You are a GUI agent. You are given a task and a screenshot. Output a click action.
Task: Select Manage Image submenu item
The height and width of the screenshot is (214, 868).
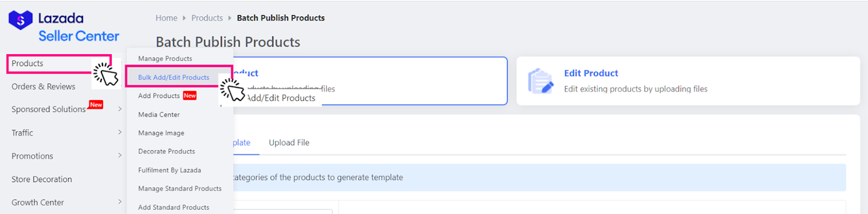161,133
